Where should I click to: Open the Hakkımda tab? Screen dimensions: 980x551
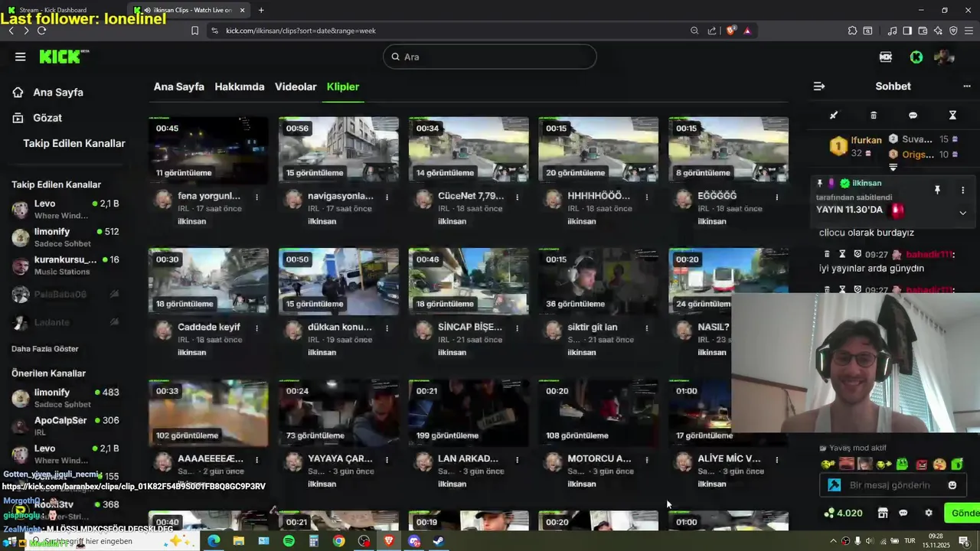click(240, 86)
